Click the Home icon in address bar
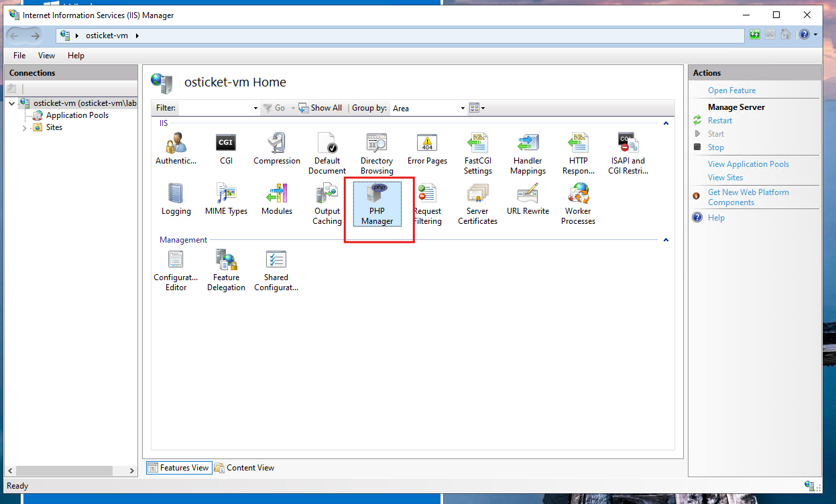 click(x=785, y=35)
